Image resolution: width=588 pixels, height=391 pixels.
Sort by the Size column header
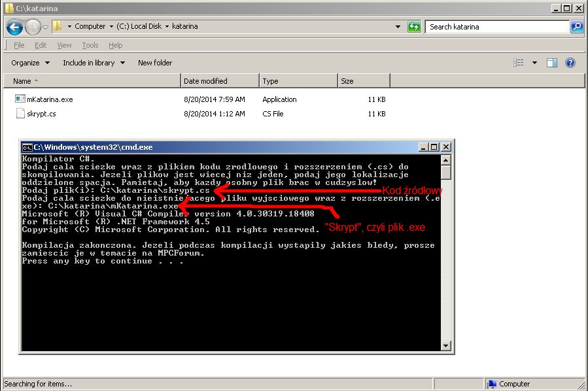coord(364,81)
